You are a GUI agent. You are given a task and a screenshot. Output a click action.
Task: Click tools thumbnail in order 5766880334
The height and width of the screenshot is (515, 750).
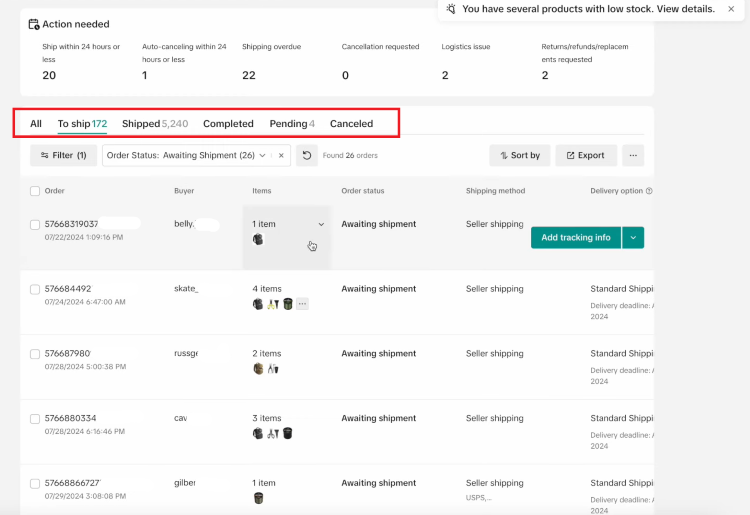click(x=273, y=433)
